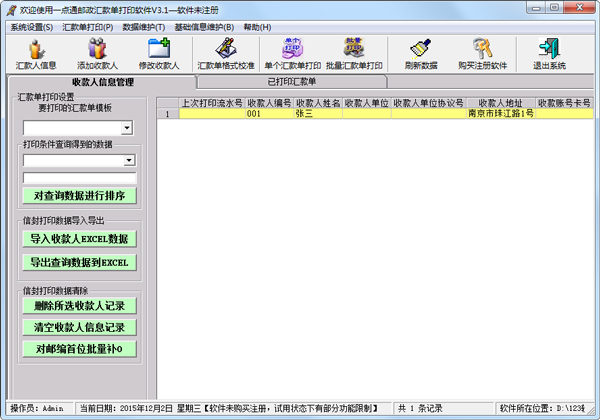Screen dimensions: 600x420
Task: Click 导入收款人EXCEL数据 button
Action: pos(79,239)
